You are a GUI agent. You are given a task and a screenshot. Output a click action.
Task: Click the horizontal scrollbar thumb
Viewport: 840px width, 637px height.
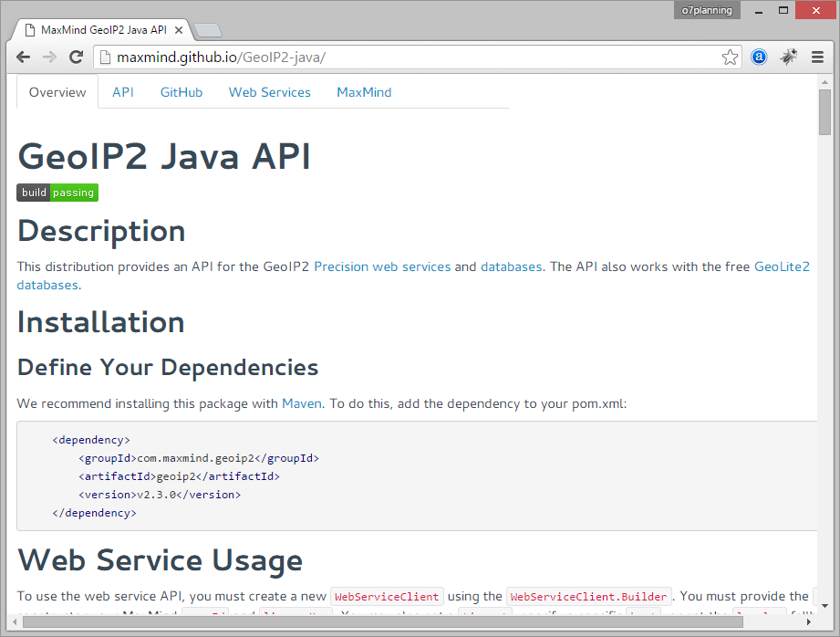coord(382,622)
